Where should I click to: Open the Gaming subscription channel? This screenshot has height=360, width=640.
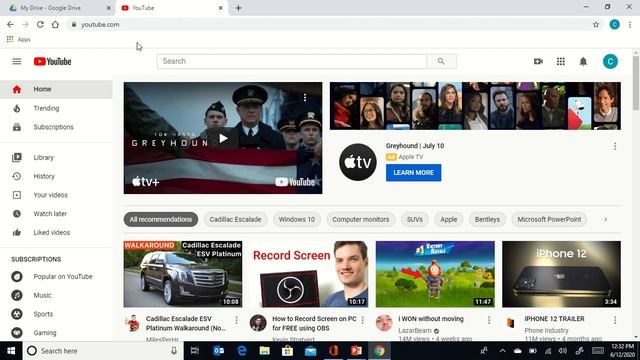tap(56, 333)
